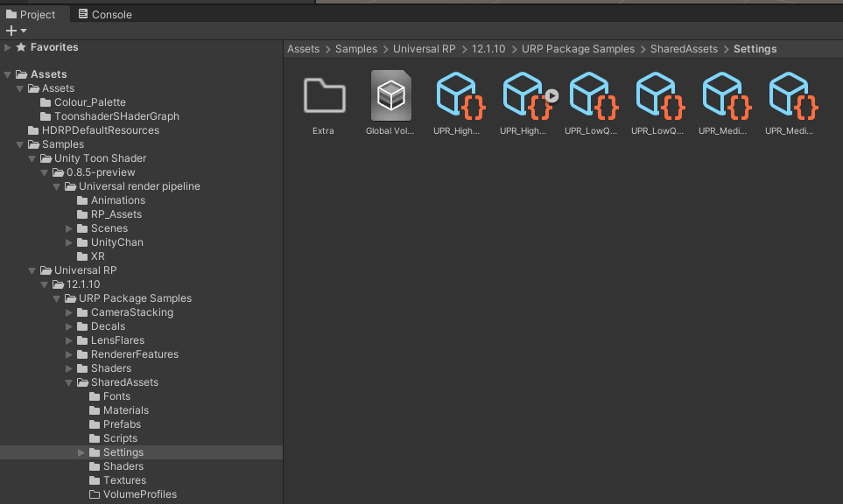Expand the LensFlares folder arrow
The height and width of the screenshot is (504, 843).
(69, 340)
